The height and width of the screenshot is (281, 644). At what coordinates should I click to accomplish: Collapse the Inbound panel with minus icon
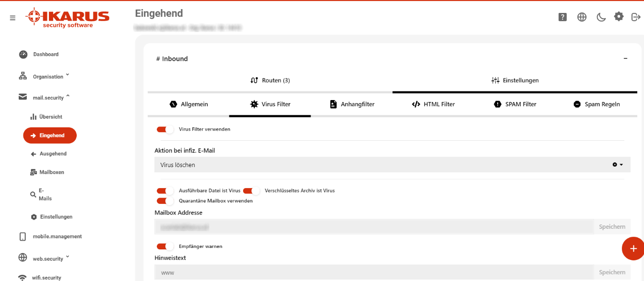pos(625,58)
